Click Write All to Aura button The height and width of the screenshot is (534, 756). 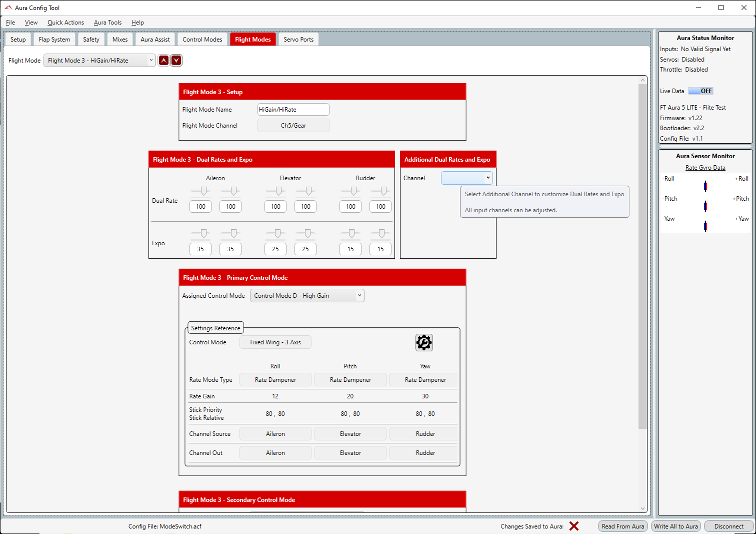[675, 526]
